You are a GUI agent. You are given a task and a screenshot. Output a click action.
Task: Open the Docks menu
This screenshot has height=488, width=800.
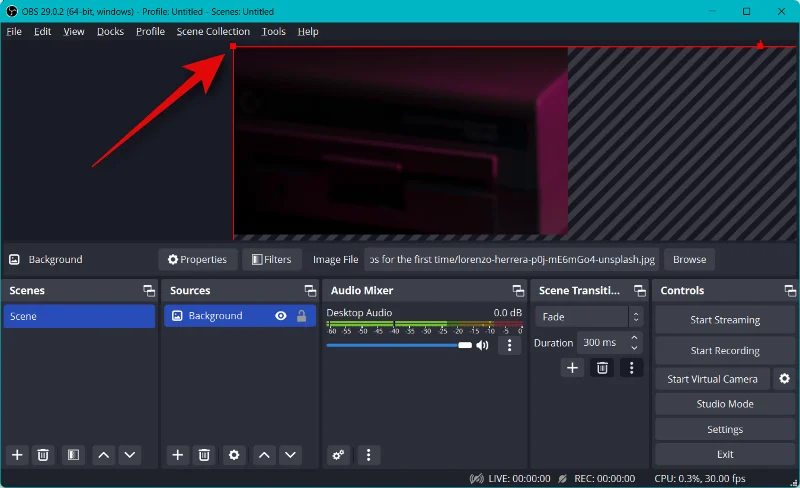point(110,32)
